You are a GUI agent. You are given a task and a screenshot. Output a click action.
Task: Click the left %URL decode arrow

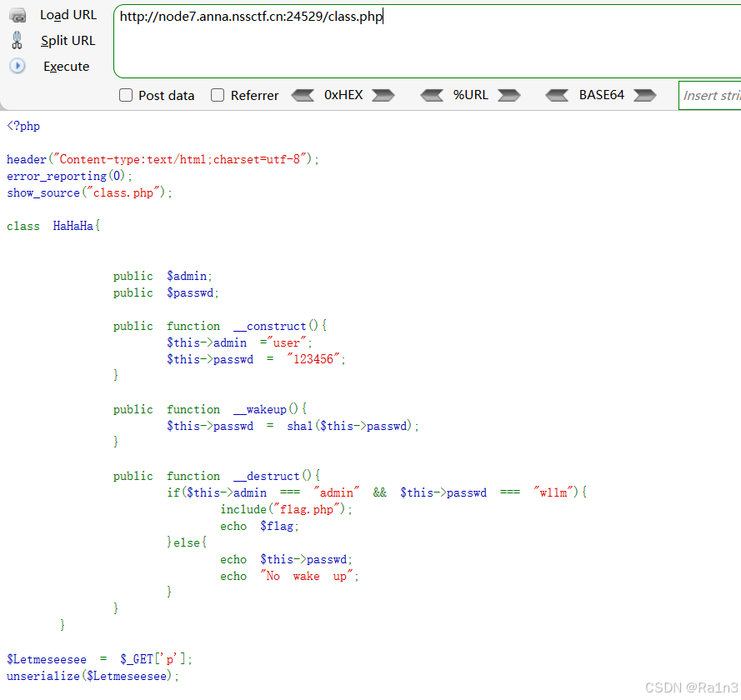click(432, 95)
